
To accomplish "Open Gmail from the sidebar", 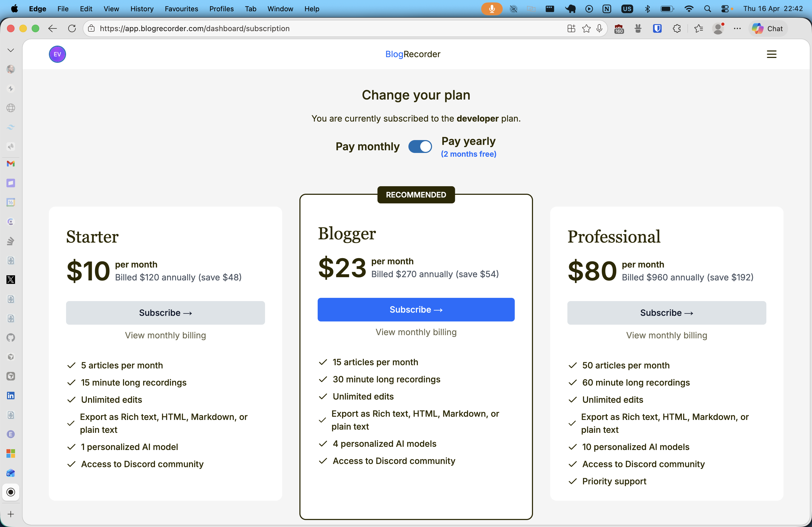I will pyautogui.click(x=10, y=164).
